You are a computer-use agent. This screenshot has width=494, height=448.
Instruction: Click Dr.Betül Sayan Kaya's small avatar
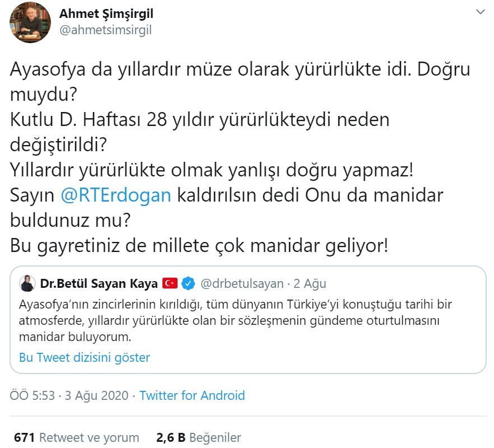click(x=27, y=283)
